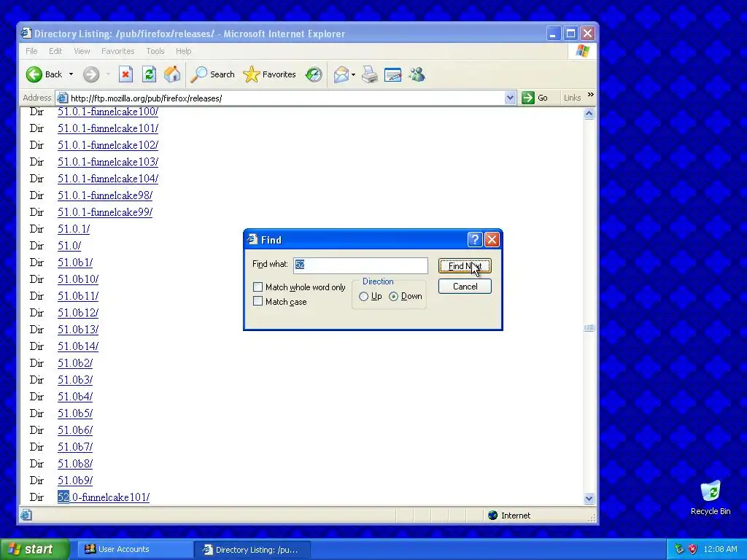Open the Mail options dropdown arrow

(353, 75)
